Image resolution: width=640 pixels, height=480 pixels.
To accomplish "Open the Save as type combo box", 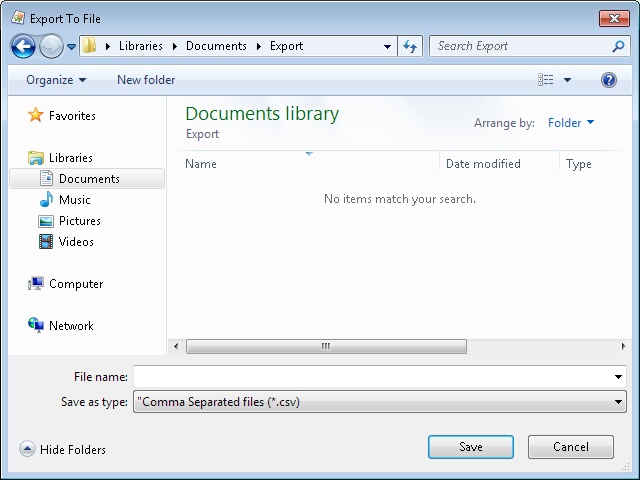I will pyautogui.click(x=380, y=402).
